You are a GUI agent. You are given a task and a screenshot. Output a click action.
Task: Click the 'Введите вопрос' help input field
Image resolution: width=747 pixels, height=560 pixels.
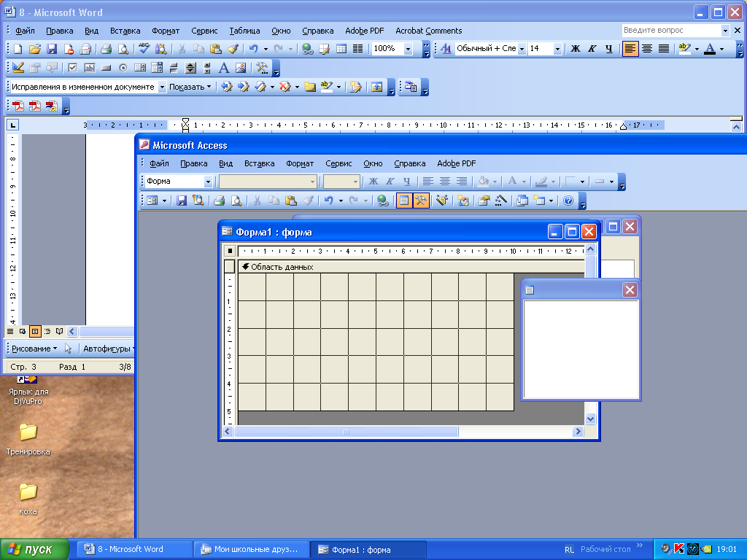(671, 30)
